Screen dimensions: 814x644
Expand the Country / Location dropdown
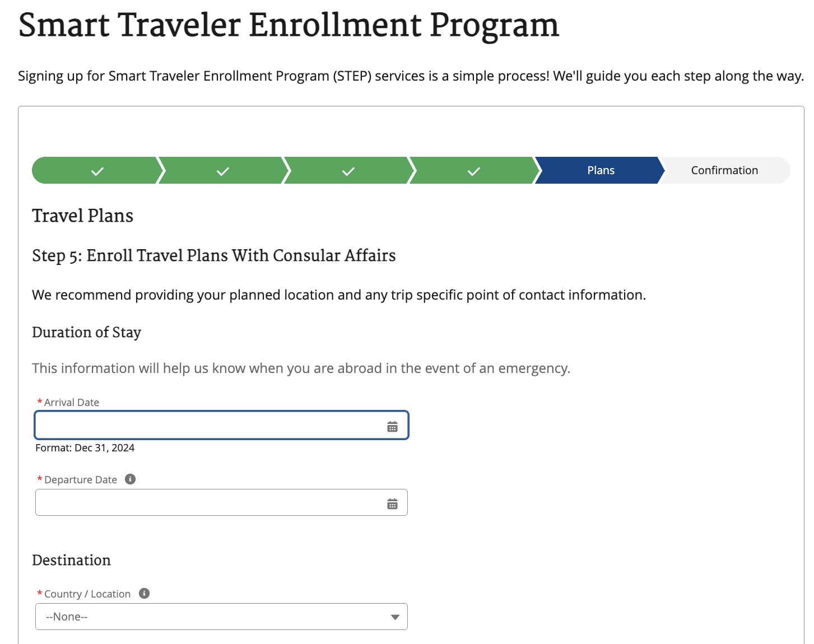[221, 616]
